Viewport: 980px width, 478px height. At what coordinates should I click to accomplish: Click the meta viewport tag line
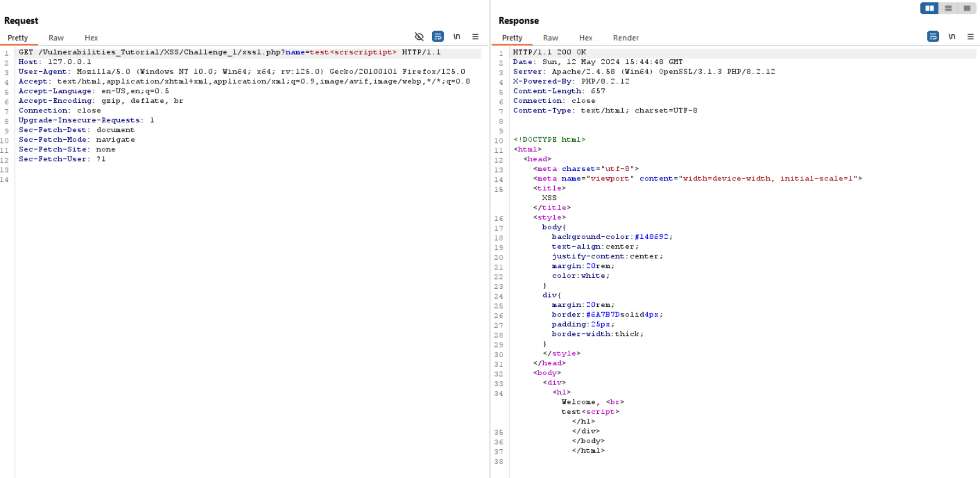click(698, 179)
